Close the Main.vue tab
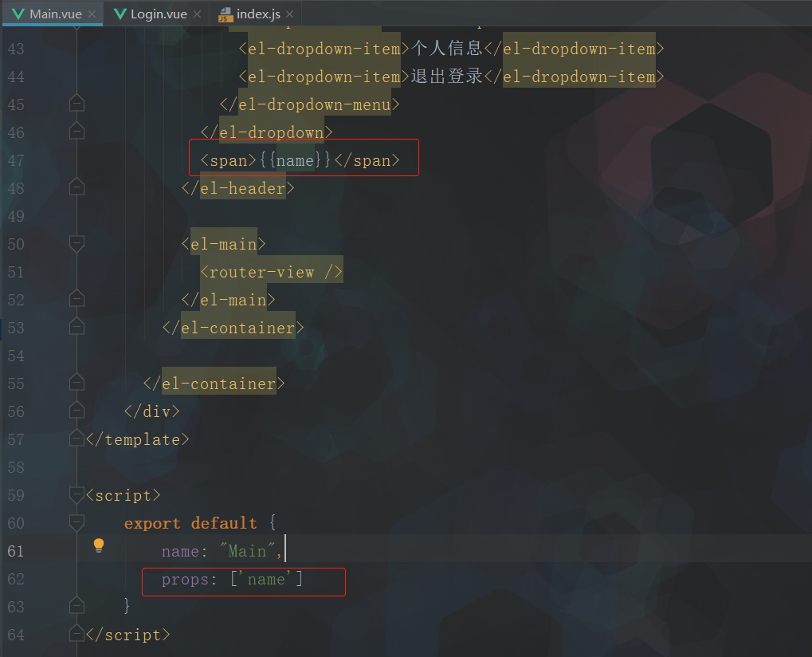 coord(92,14)
